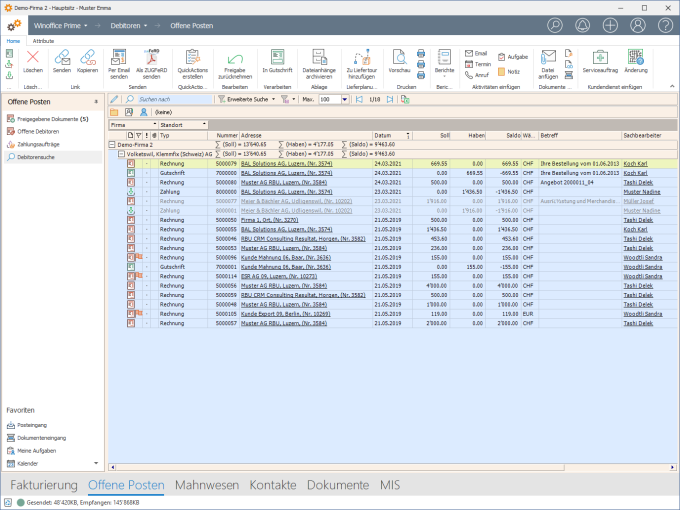Switch to the Home ribbon tab
Viewport: 680px width, 510px height.
(13, 41)
